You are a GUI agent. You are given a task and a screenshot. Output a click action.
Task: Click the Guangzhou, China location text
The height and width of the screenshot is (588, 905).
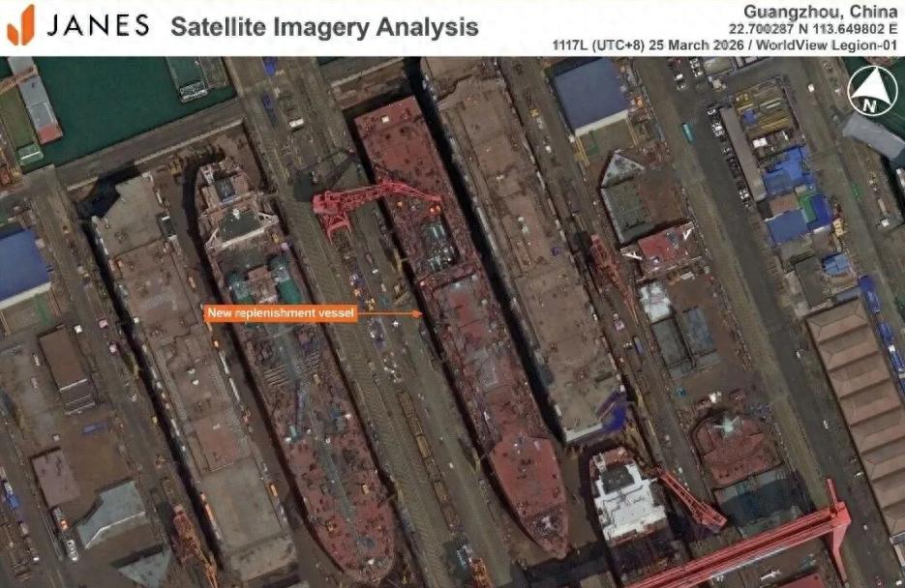820,12
